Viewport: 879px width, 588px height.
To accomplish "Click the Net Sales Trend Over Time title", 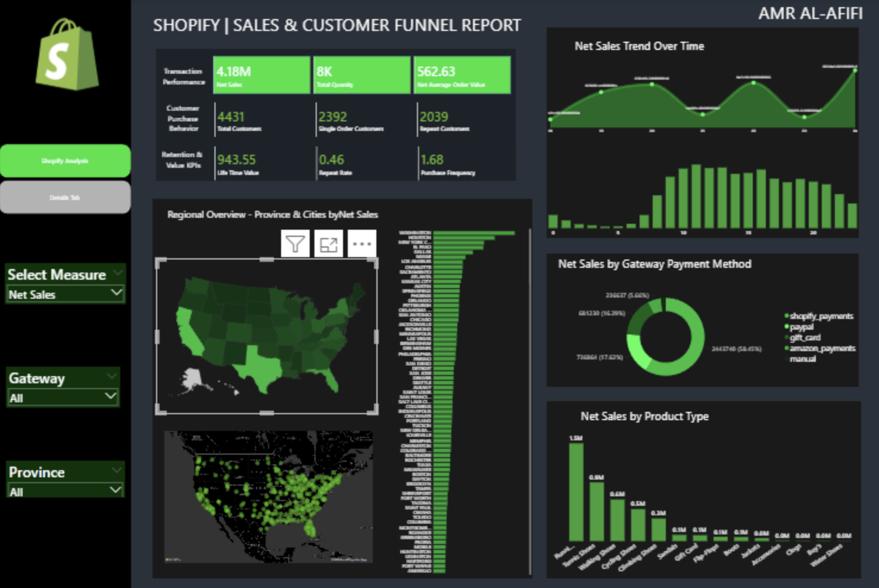I will coord(639,46).
